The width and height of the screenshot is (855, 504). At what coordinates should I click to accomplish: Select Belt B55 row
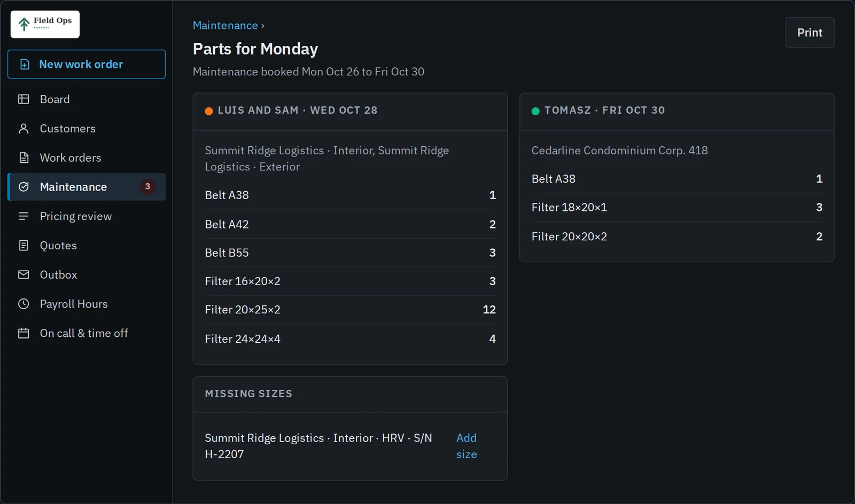click(350, 253)
